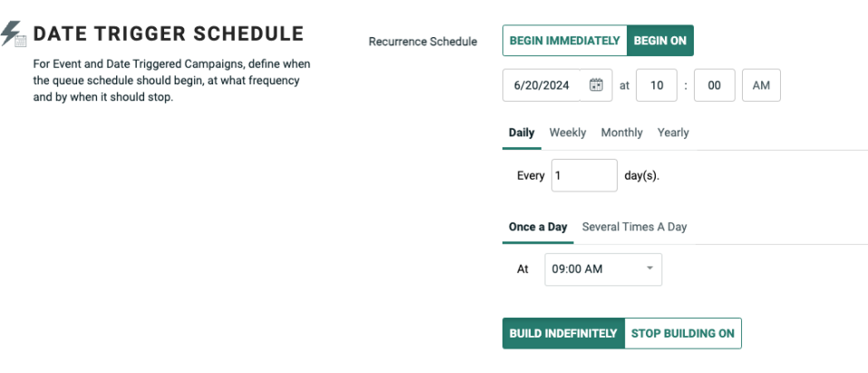Select the Begin On option
This screenshot has height=373, width=868.
[x=660, y=41]
